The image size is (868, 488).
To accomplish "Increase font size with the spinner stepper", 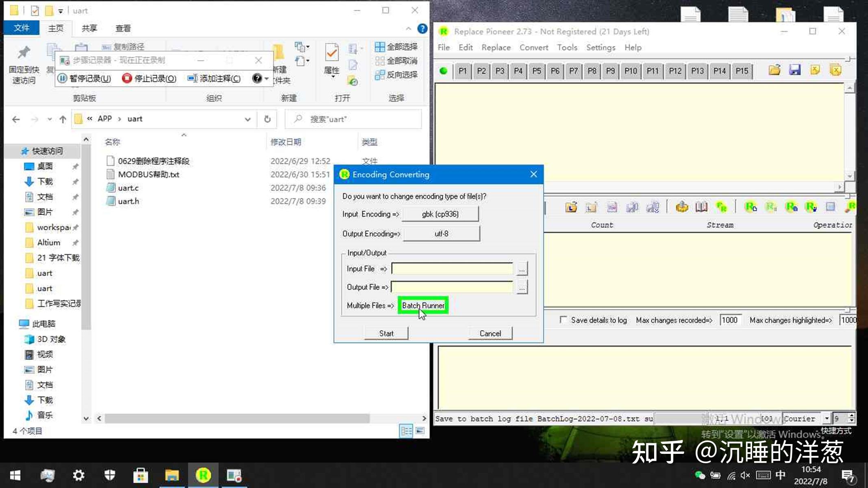I will pos(851,416).
